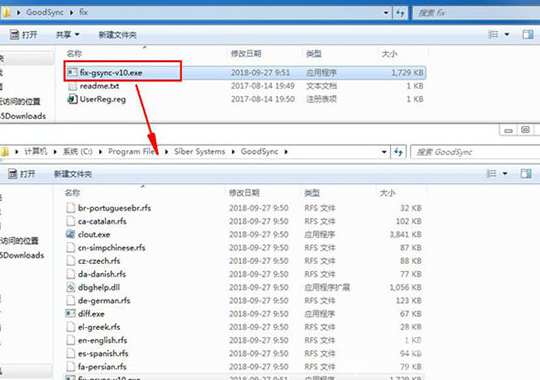The height and width of the screenshot is (380, 540).
Task: Sort GoodSync folder by 修改日期 column header
Action: coord(244,193)
